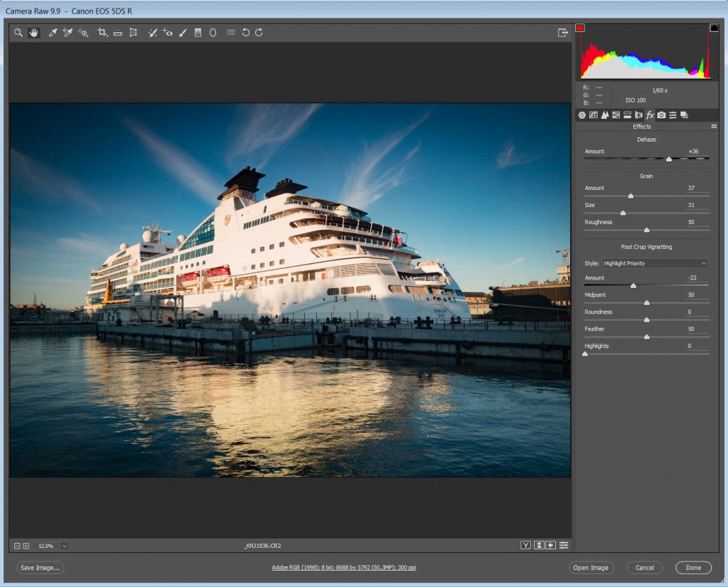Click the Dehaze Amount slider handle
The image size is (728, 587).
(x=668, y=159)
